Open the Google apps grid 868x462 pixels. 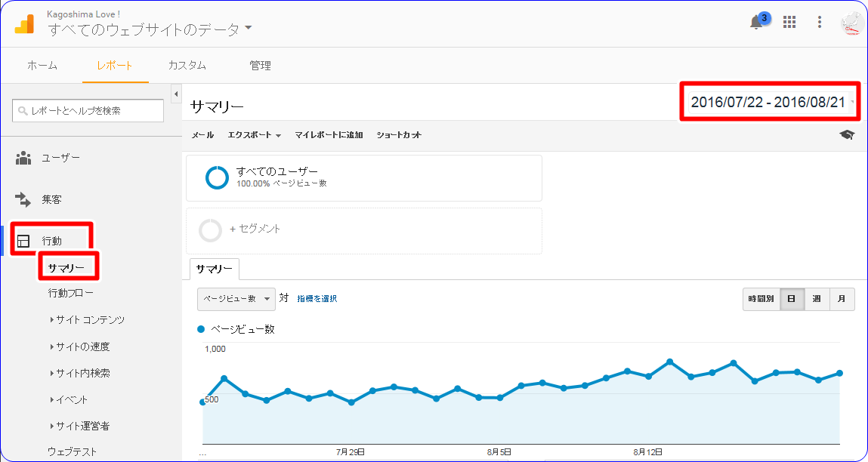pos(789,22)
